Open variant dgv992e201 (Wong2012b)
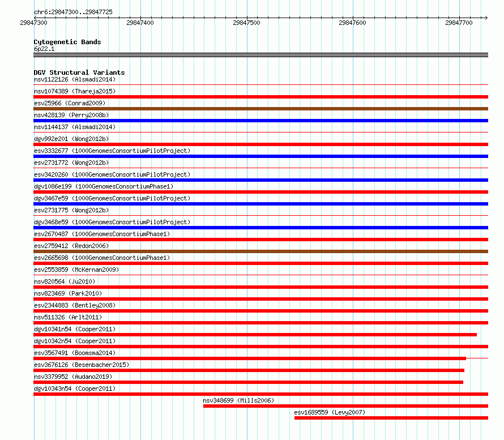This screenshot has height=440, width=504. tap(71, 139)
